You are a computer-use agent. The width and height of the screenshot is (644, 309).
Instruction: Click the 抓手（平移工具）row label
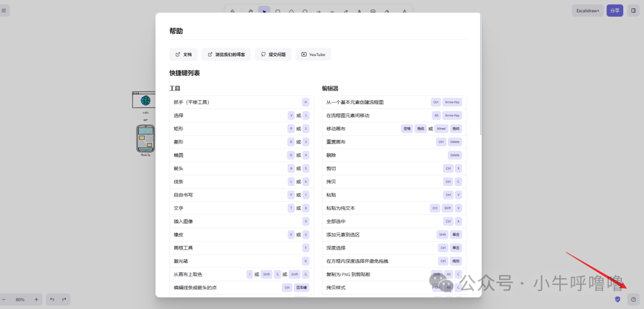pos(191,102)
